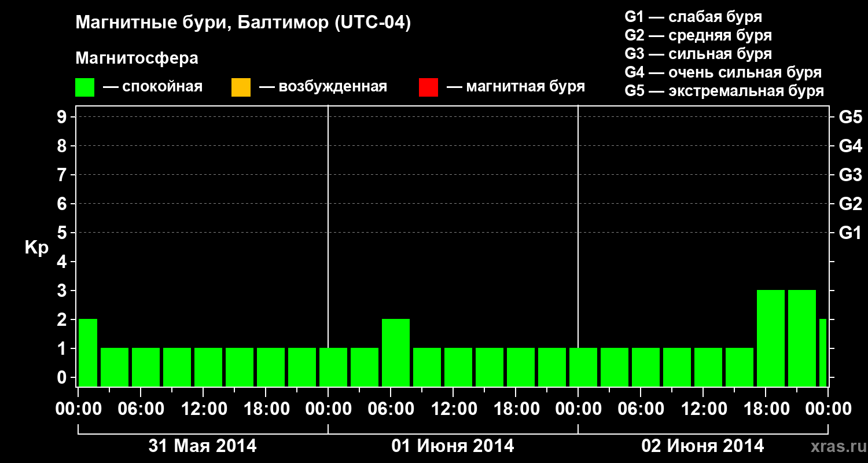
Task: Click the narrow last Kp 2 bar on 02 Июня
Action: [823, 352]
